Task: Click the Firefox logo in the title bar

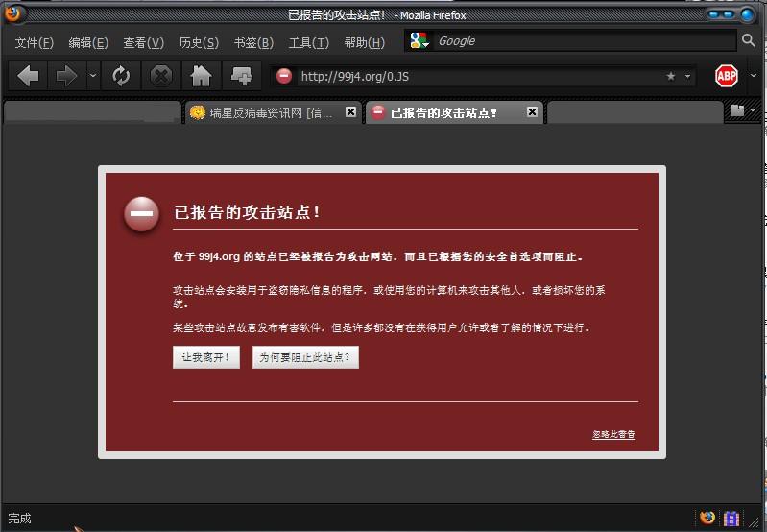Action: (12, 13)
